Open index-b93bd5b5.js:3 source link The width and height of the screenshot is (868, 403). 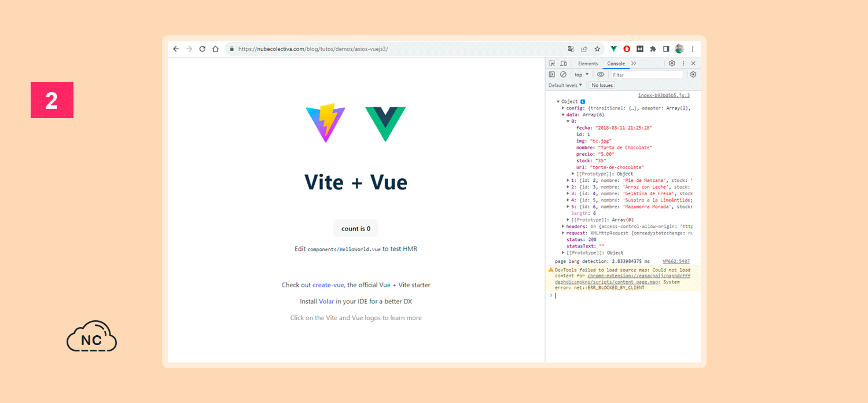coord(664,96)
